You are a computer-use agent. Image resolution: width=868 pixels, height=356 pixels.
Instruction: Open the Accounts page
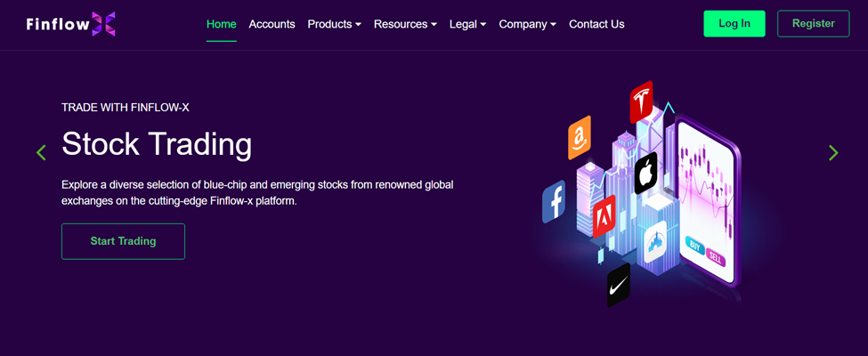pos(272,24)
